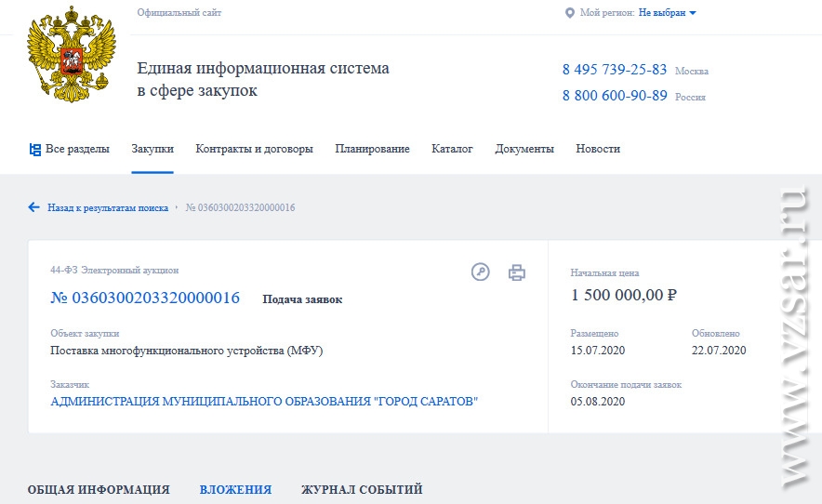Open the 'Документы' menu item
Viewport: 822px width, 504px height.
(x=524, y=149)
